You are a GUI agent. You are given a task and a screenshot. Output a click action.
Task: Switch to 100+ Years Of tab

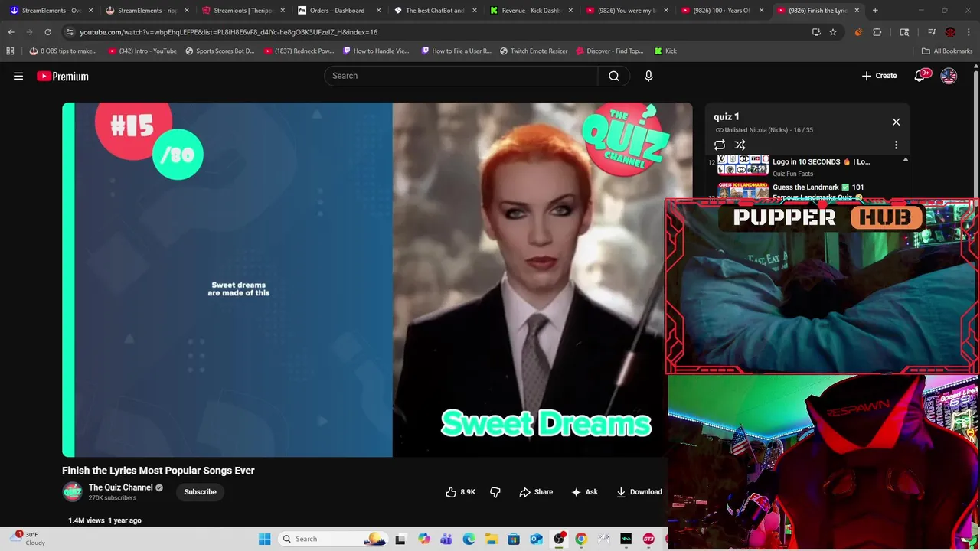[x=721, y=11]
